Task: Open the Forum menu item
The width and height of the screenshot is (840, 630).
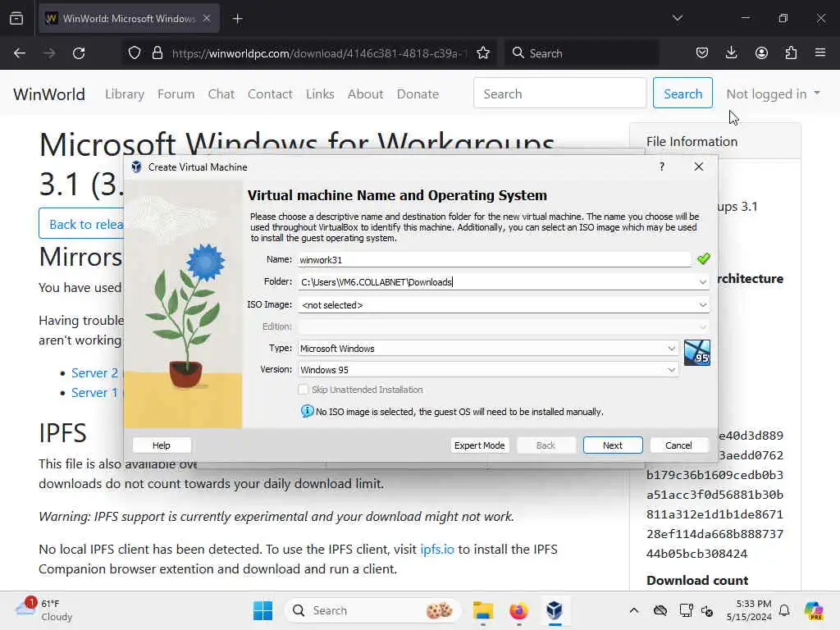Action: pos(176,94)
